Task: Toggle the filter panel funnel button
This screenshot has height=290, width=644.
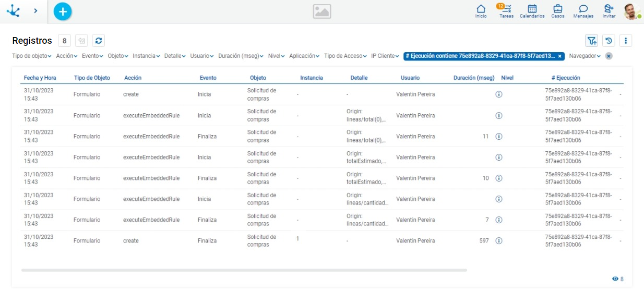Action: [591, 41]
